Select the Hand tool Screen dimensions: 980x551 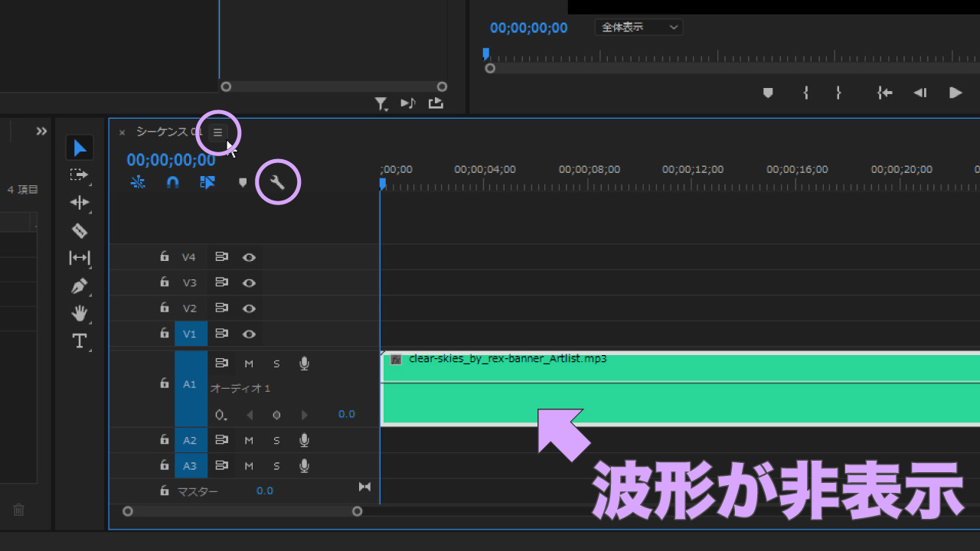point(79,314)
